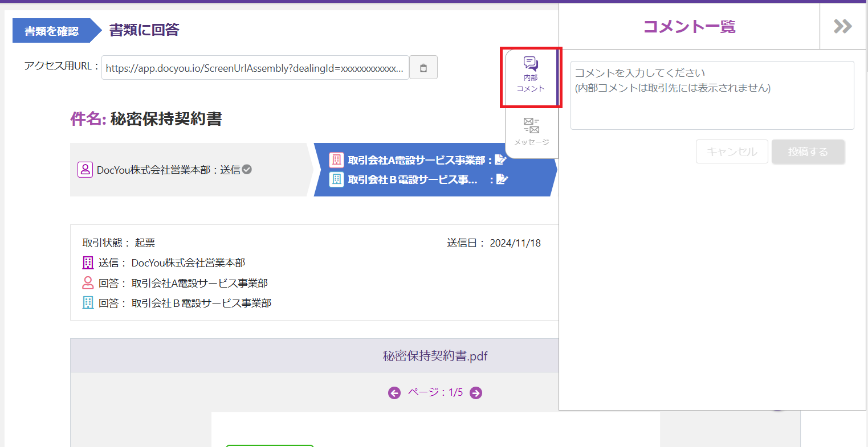Advance to the next PDF page arrow
Image resolution: width=868 pixels, height=447 pixels.
[x=476, y=393]
